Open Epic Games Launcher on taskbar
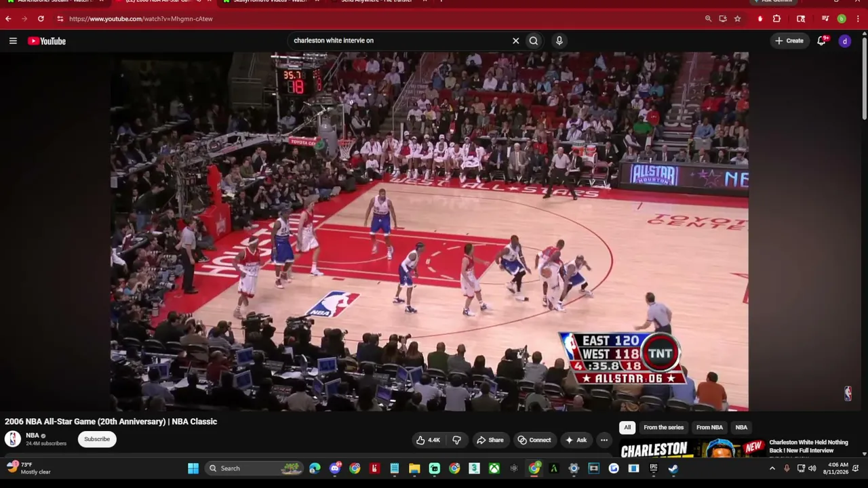The image size is (868, 488). click(x=654, y=468)
